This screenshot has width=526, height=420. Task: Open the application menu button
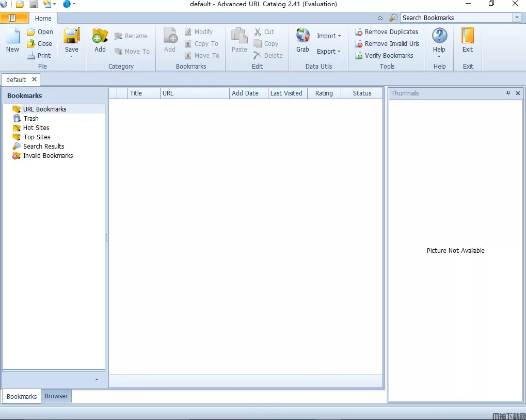tap(14, 18)
